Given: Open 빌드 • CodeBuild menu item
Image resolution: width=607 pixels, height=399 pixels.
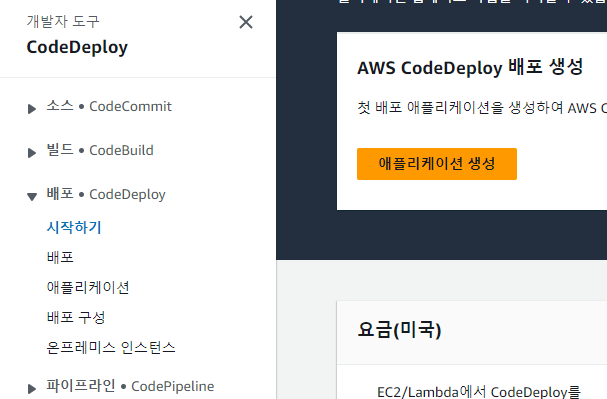Looking at the screenshot, I should pos(100,150).
